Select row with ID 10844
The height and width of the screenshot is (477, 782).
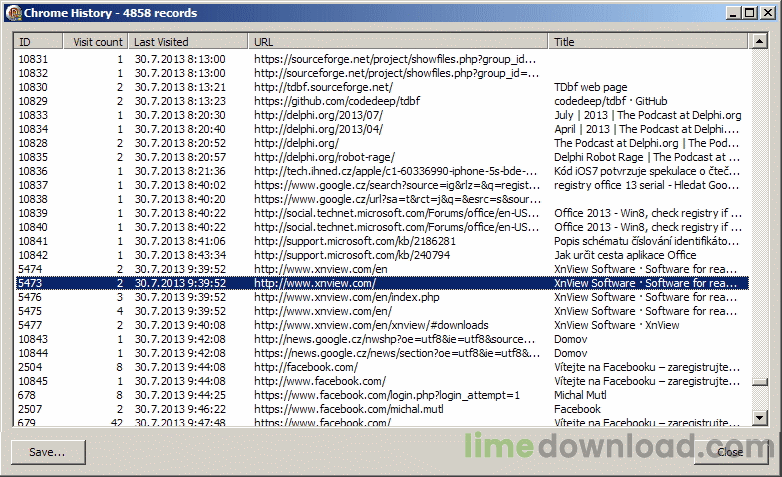coord(382,353)
